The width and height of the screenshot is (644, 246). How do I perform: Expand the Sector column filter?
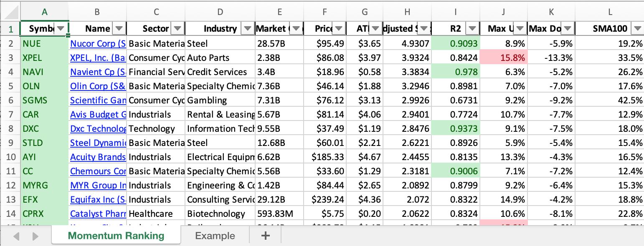pos(177,29)
